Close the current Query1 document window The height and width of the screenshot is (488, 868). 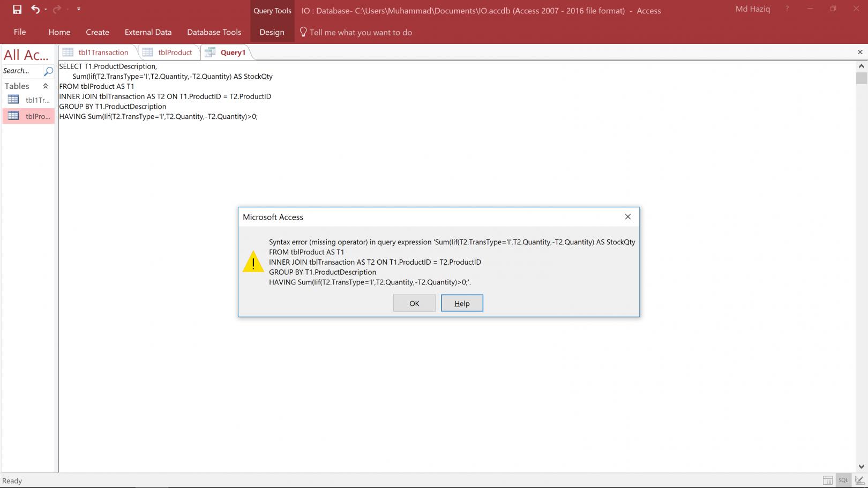pyautogui.click(x=860, y=52)
